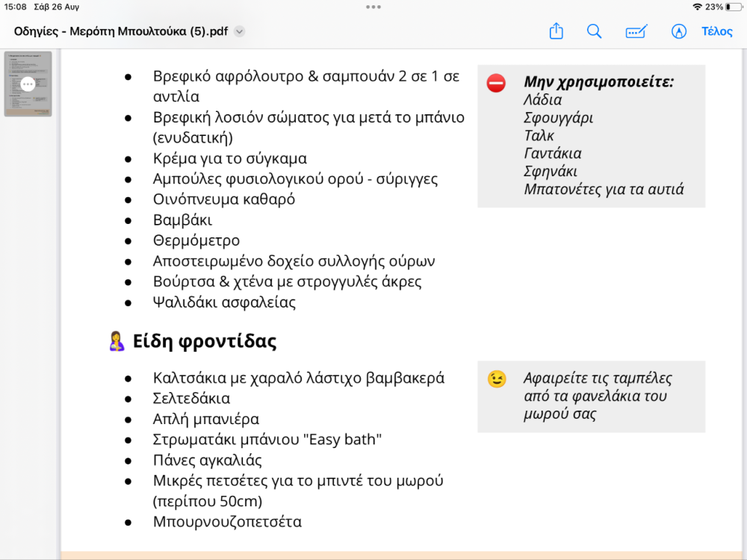
Task: Click the Θερμόμετρο list item
Action: click(196, 241)
